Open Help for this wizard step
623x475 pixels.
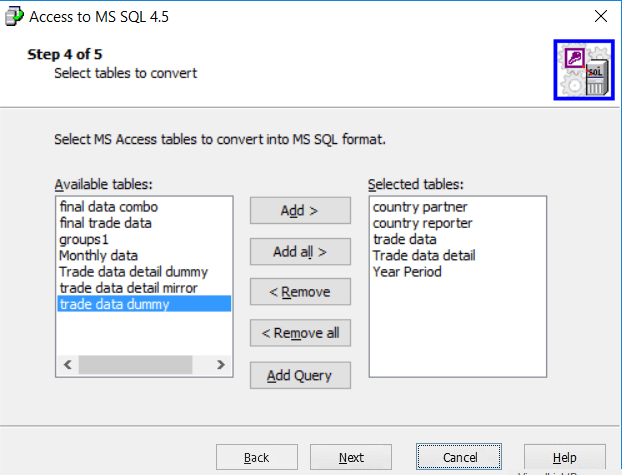(565, 458)
